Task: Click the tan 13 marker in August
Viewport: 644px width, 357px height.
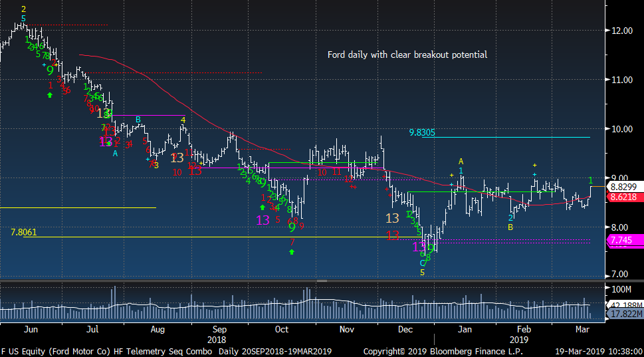Action: [177, 158]
